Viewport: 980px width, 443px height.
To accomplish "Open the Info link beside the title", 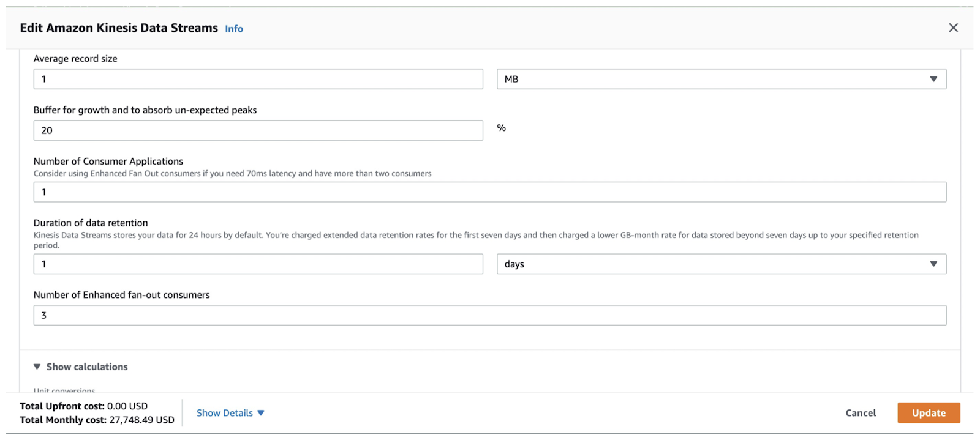I will tap(233, 29).
